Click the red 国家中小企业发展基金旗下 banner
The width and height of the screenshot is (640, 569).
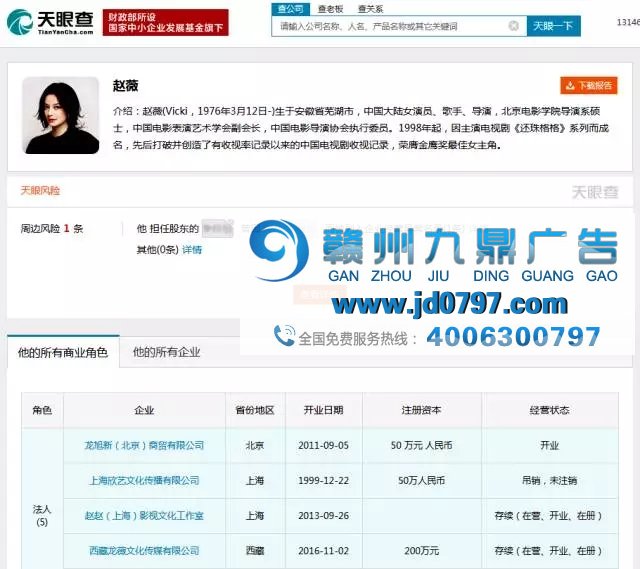(x=165, y=22)
